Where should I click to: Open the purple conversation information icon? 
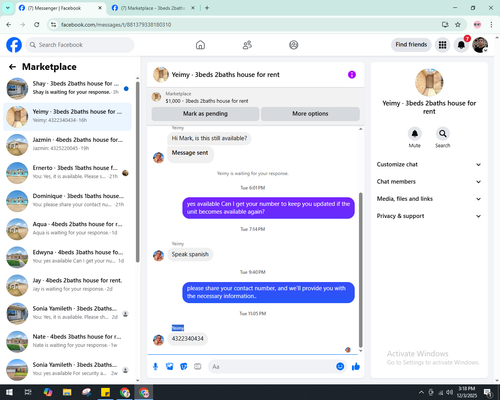click(x=352, y=75)
